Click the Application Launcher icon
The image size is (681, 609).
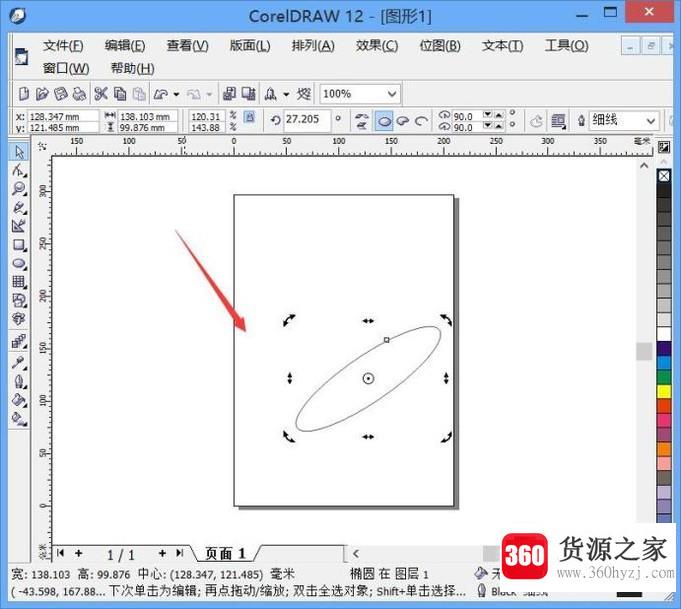271,94
